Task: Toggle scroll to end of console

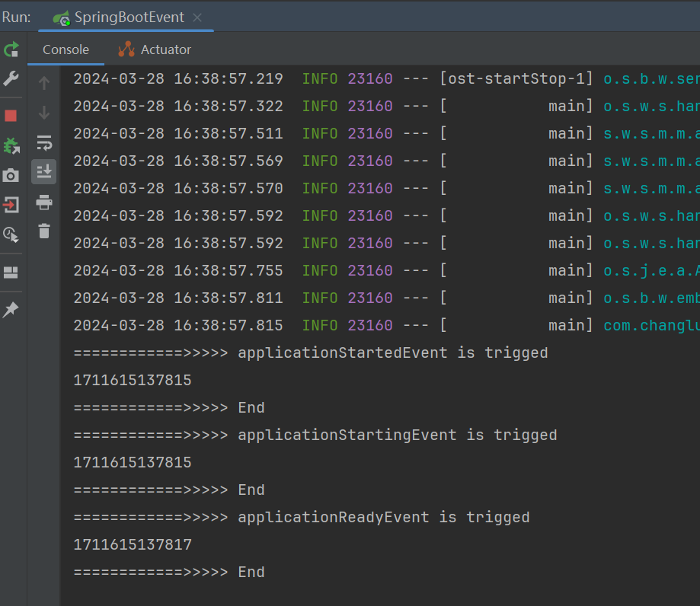Action: (x=43, y=172)
